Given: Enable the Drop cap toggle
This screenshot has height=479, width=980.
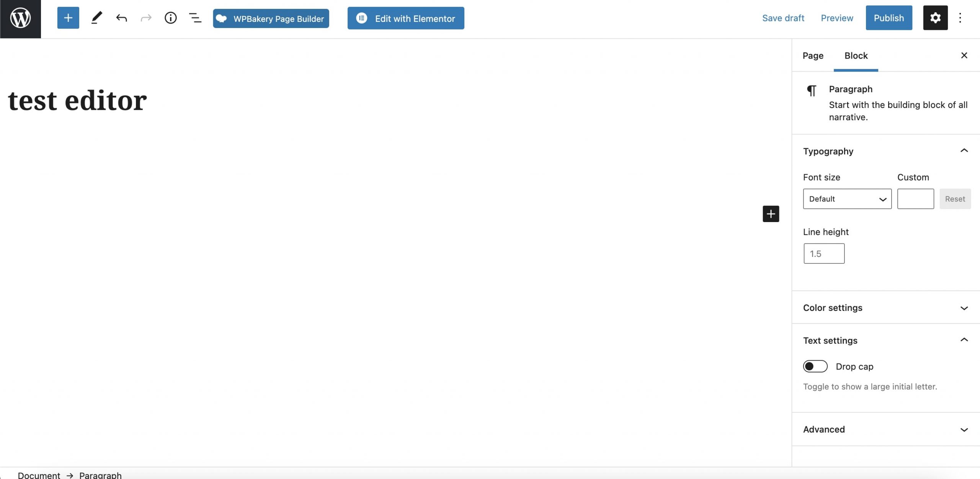Looking at the screenshot, I should point(815,366).
